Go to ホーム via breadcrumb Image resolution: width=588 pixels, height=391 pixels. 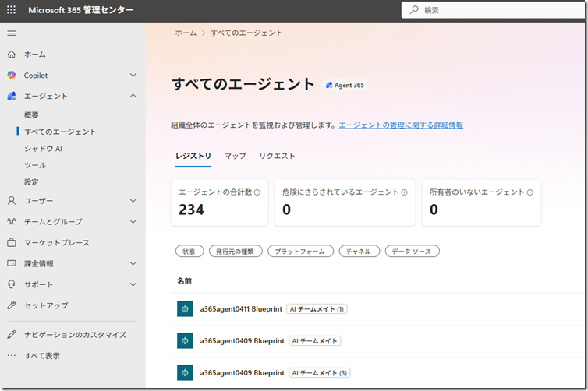(186, 33)
